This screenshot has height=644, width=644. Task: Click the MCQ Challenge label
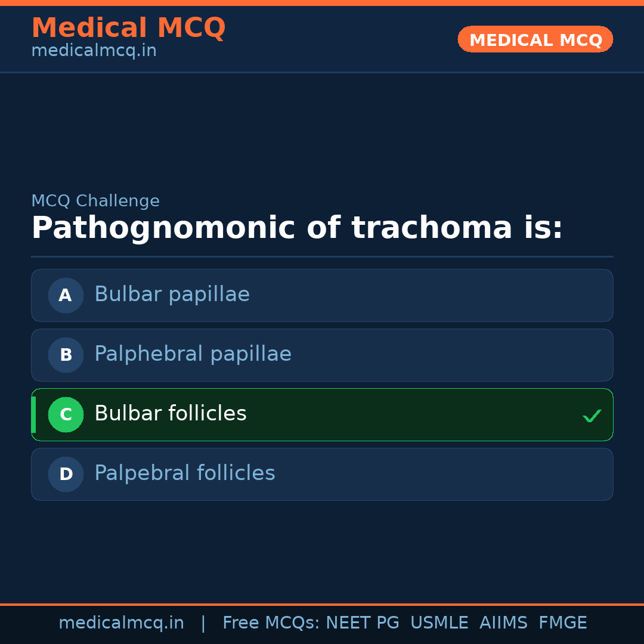pos(95,202)
